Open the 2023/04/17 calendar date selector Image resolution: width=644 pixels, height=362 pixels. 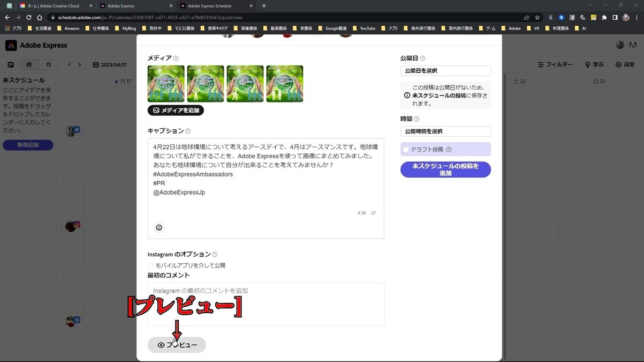[109, 65]
